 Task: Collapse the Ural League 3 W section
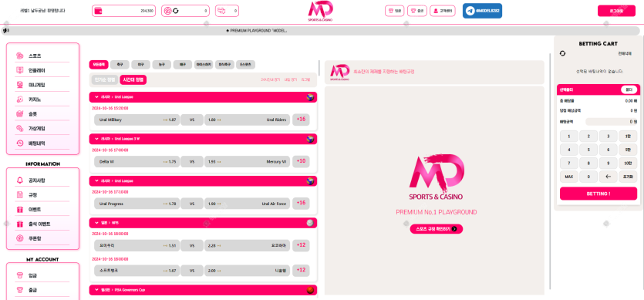pos(96,139)
